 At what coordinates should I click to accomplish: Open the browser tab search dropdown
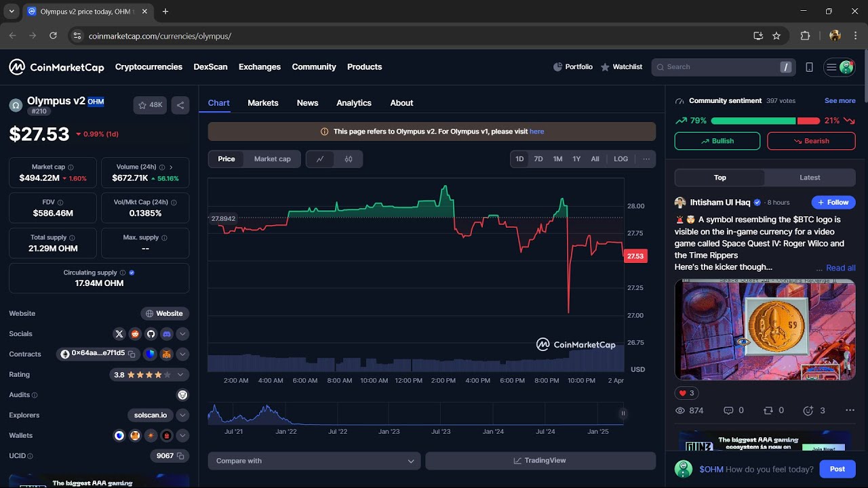(x=12, y=12)
